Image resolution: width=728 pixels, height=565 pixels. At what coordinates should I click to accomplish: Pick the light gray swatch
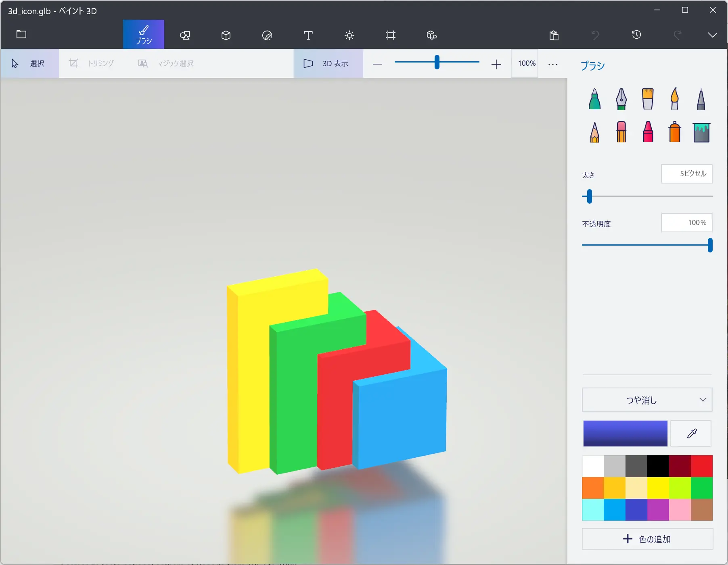coord(615,466)
